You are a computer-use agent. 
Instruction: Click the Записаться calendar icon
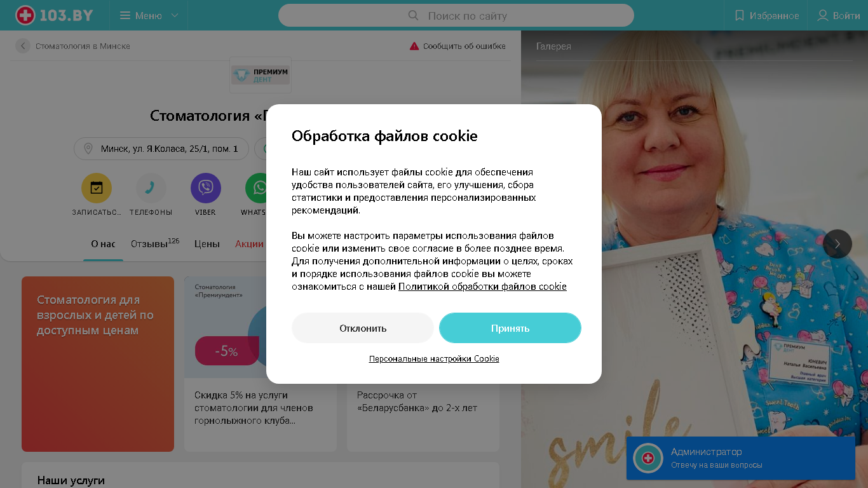pyautogui.click(x=97, y=188)
